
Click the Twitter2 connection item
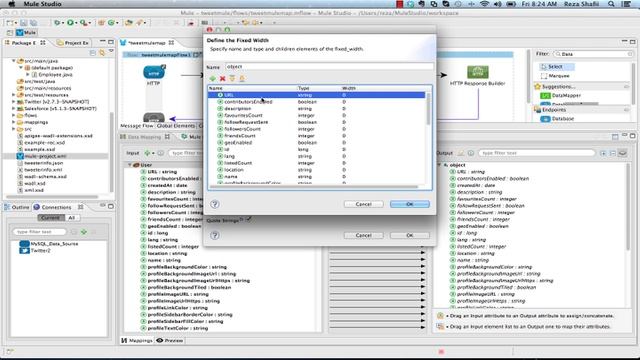[x=35, y=251]
